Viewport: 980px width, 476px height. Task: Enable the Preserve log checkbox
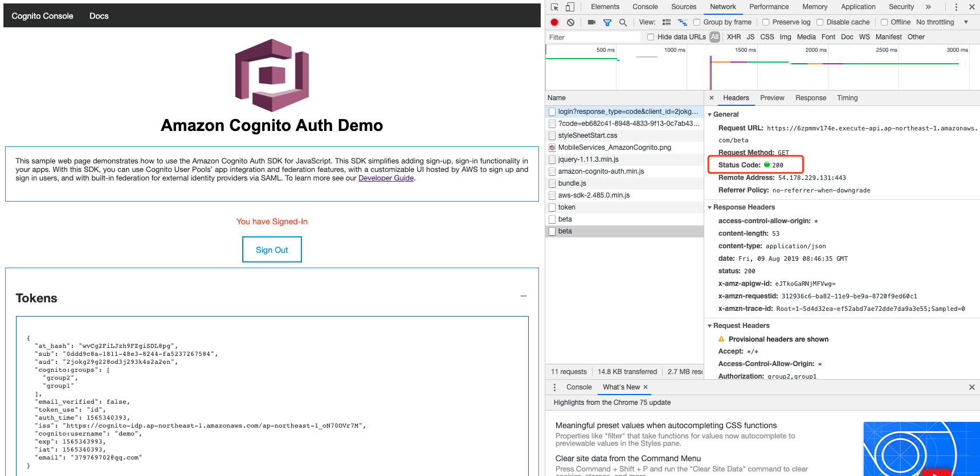(766, 22)
